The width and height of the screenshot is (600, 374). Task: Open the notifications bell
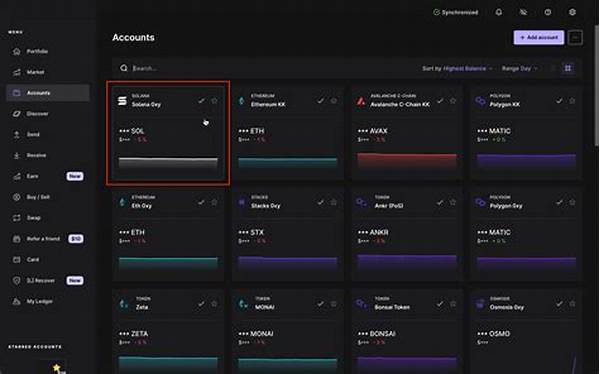(499, 12)
